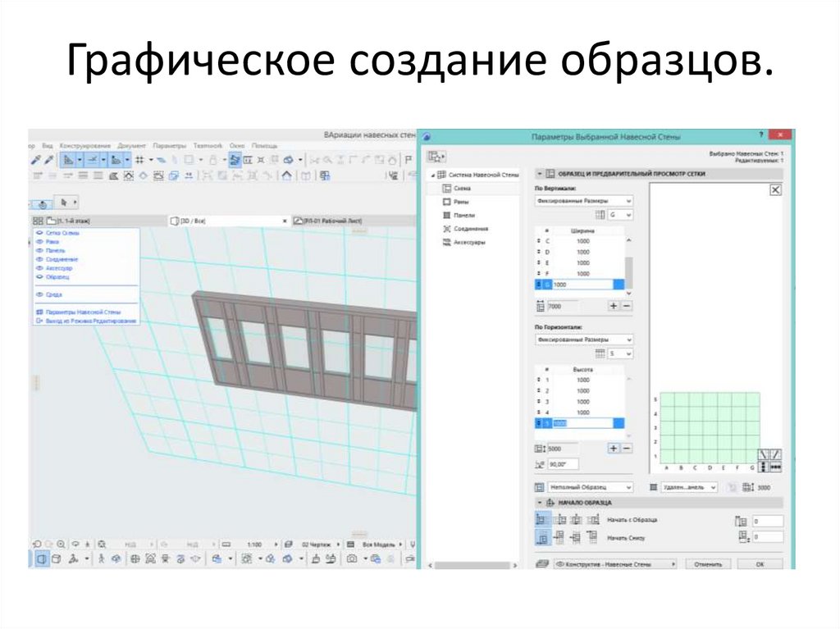Click the X icon in preview pane
The height and width of the screenshot is (629, 840).
coord(775,189)
